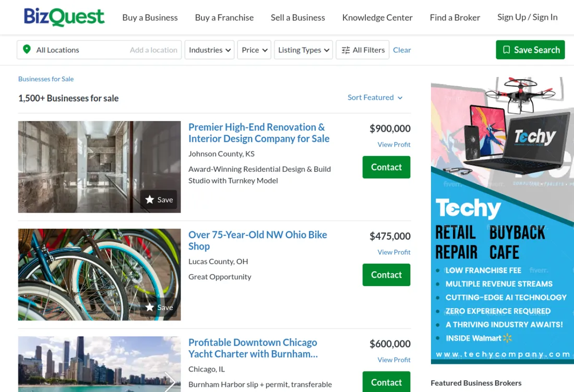
Task: View Profit for the Chicago yacht charter
Action: click(x=394, y=360)
